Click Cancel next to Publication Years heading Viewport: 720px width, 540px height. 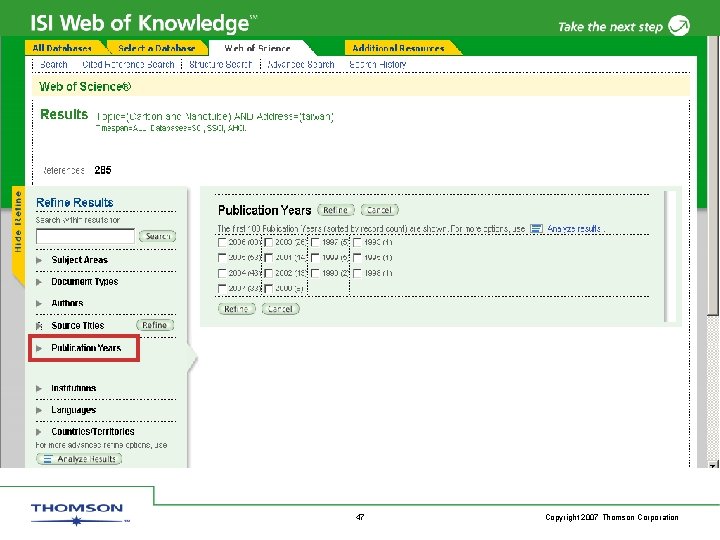point(380,210)
